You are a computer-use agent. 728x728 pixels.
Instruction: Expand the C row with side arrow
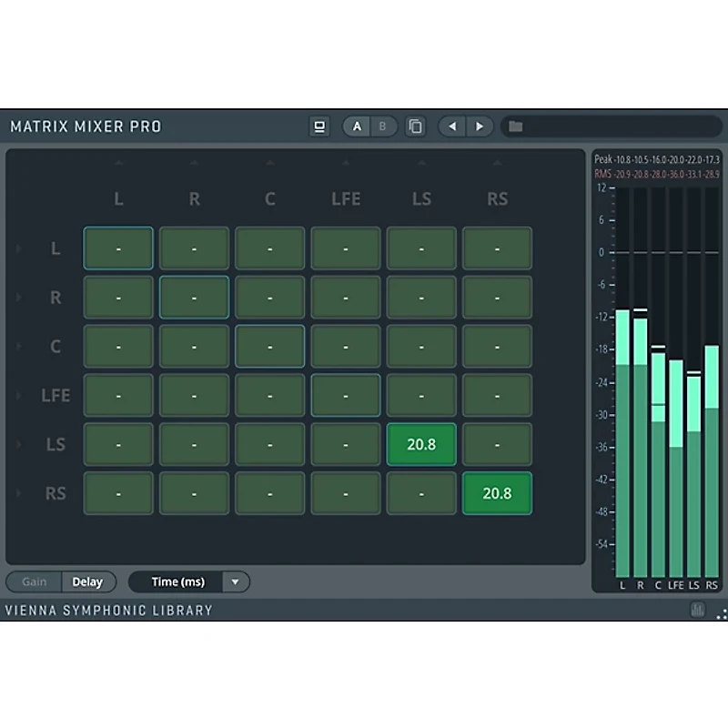coord(18,346)
